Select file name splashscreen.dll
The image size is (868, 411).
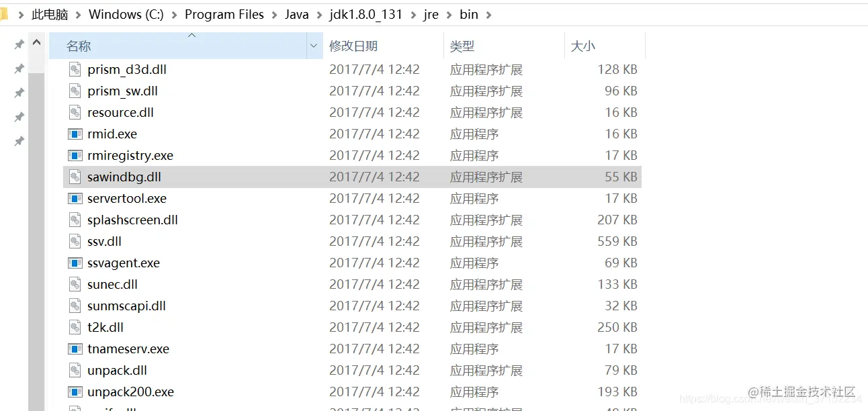pos(132,220)
